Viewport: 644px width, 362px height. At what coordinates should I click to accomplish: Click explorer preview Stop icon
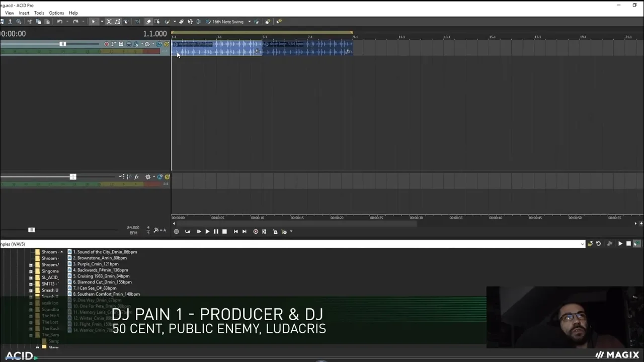628,244
